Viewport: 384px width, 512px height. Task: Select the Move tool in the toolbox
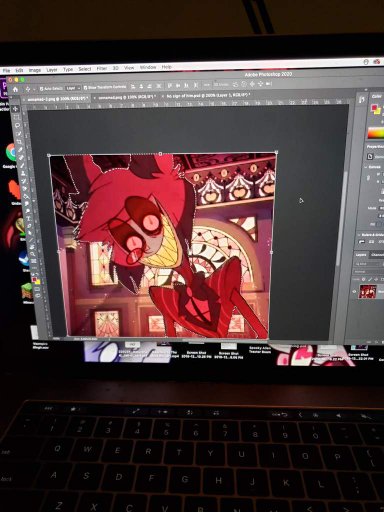pos(16,109)
